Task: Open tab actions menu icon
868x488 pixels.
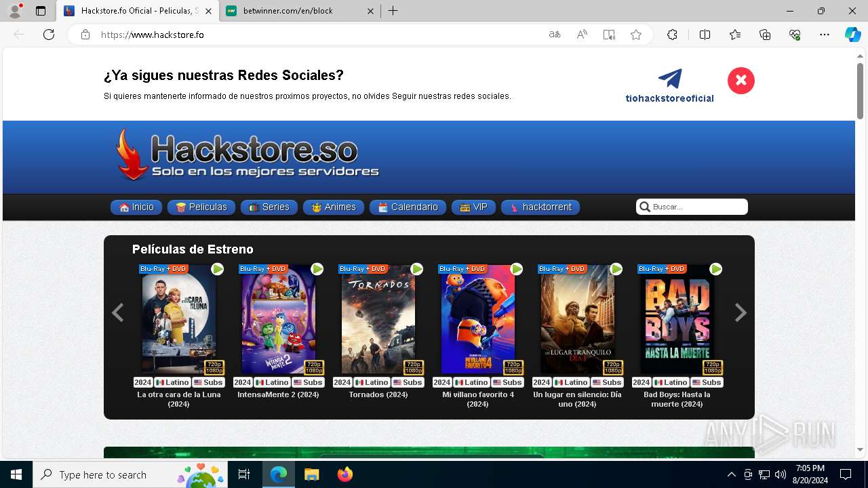Action: [41, 11]
